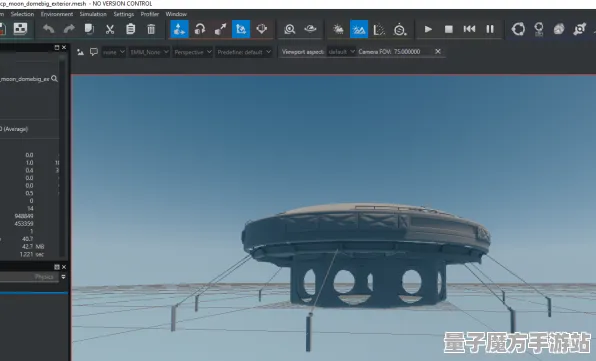Start simulation with the Play button
Image resolution: width=596 pixels, height=361 pixels.
(428, 29)
